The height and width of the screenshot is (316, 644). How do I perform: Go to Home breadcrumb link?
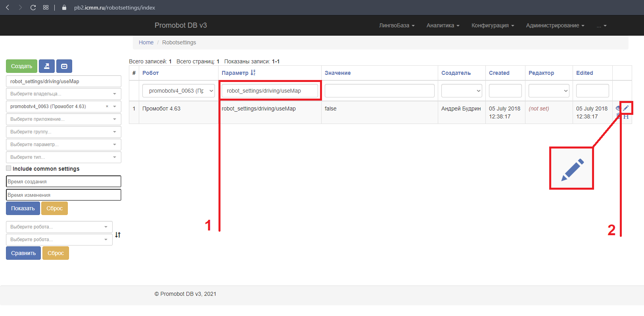pos(146,42)
